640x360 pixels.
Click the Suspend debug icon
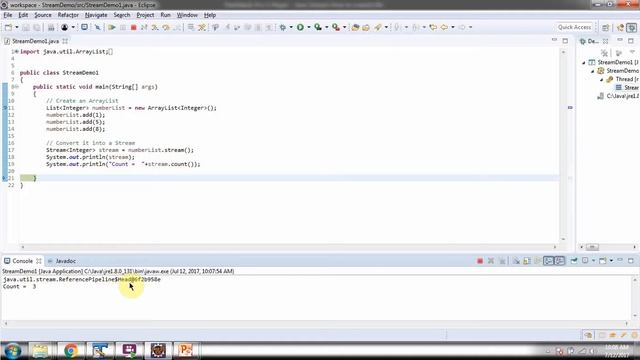click(x=122, y=27)
